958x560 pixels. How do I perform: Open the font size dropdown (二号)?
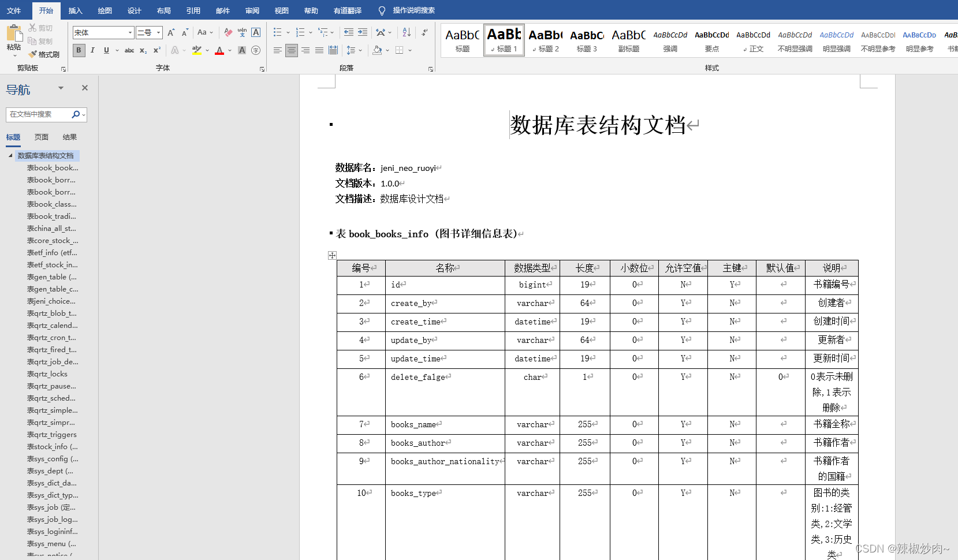click(159, 33)
